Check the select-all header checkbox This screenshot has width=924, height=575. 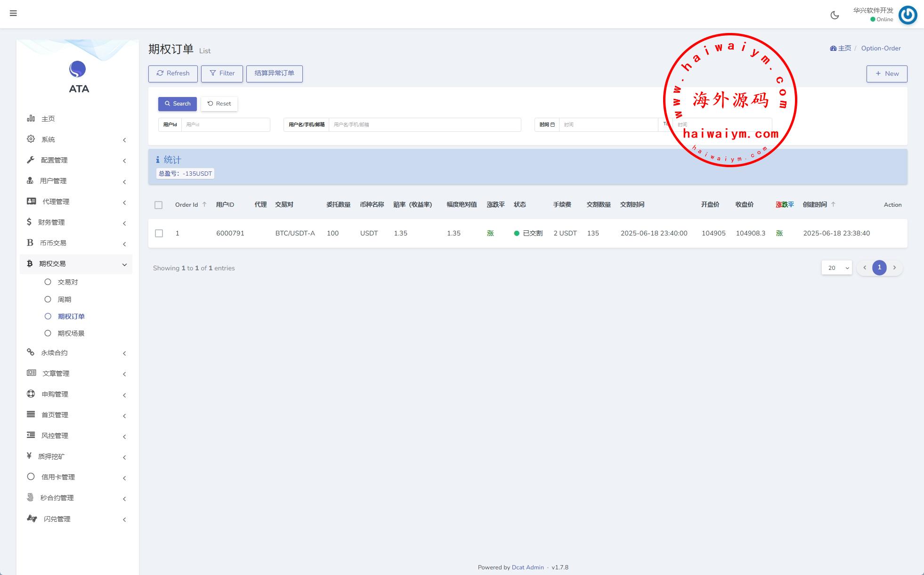click(x=158, y=205)
